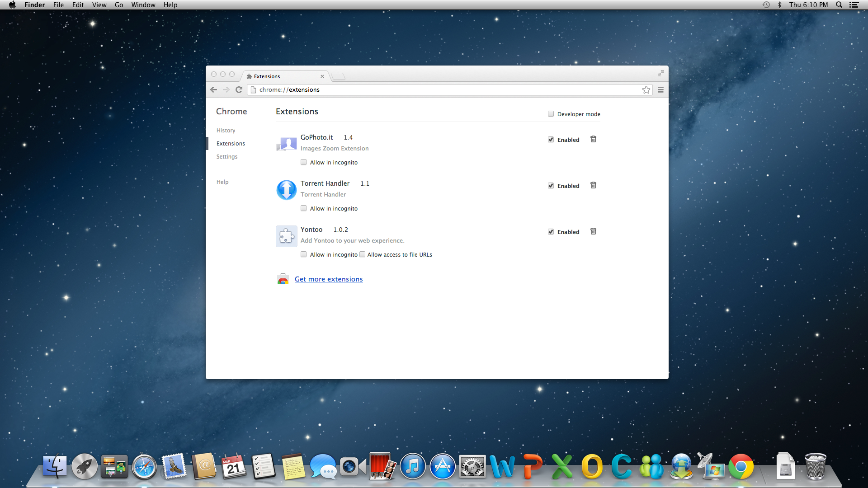The height and width of the screenshot is (488, 868).
Task: Enable Developer mode
Action: (x=551, y=113)
